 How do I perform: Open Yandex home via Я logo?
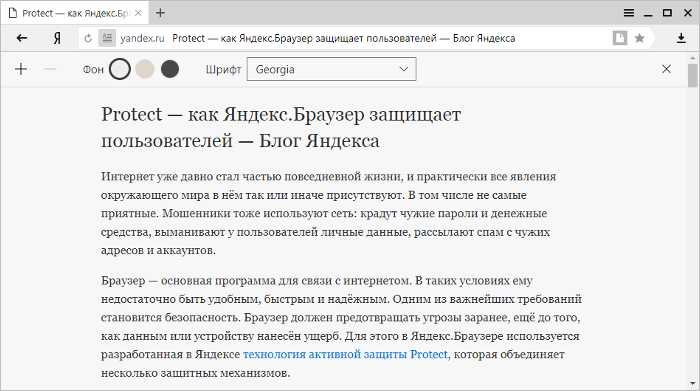[x=57, y=38]
